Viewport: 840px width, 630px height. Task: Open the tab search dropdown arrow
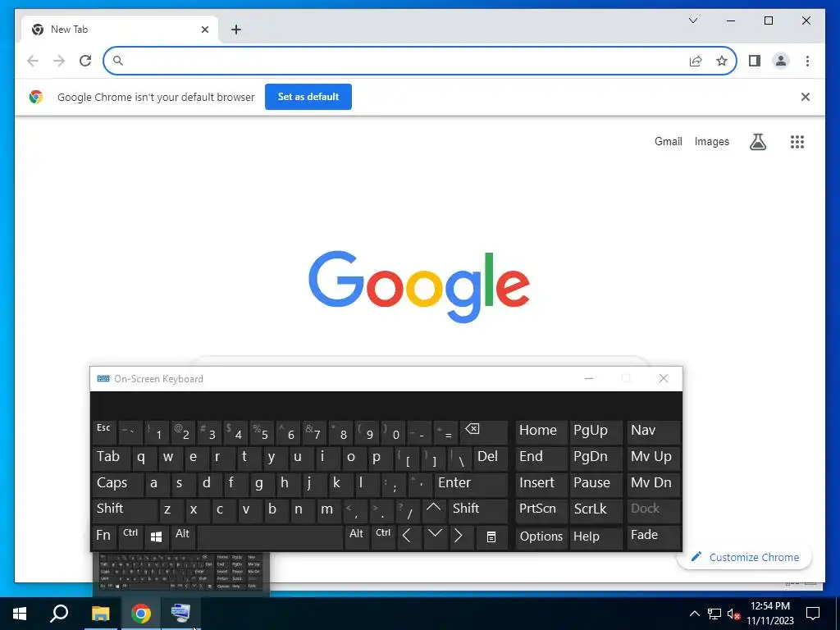coord(692,21)
